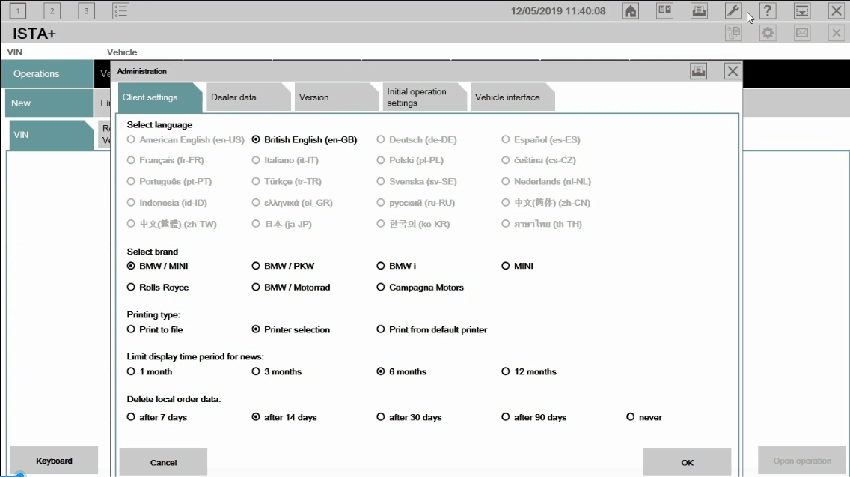This screenshot has width=850, height=477.
Task: Select Français (fr-FR) language
Action: tap(165, 160)
